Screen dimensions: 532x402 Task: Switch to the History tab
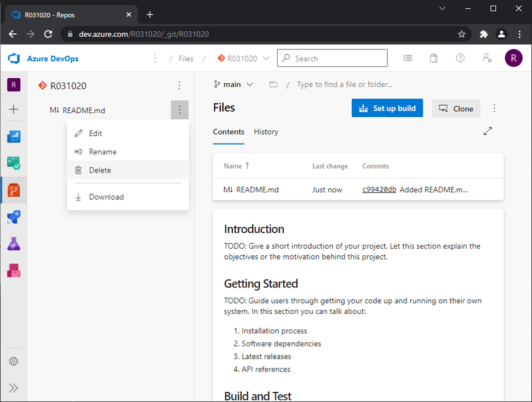click(266, 132)
